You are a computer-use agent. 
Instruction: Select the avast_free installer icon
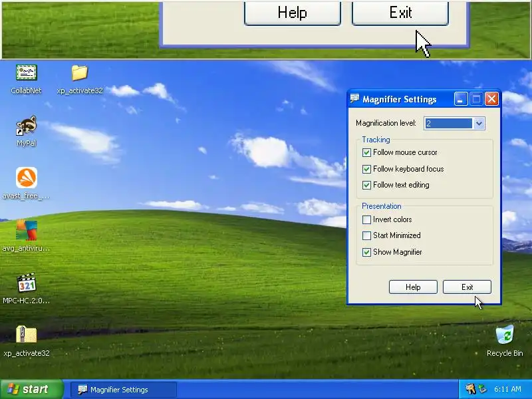click(27, 178)
